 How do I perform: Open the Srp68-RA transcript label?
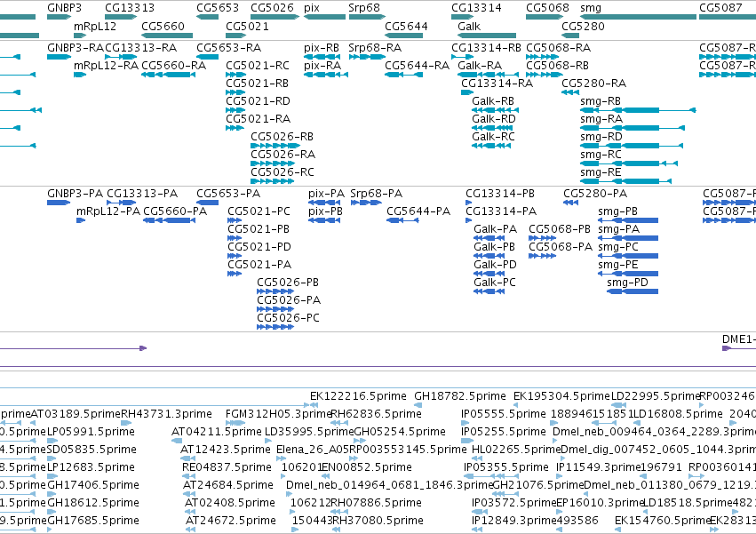click(x=375, y=48)
